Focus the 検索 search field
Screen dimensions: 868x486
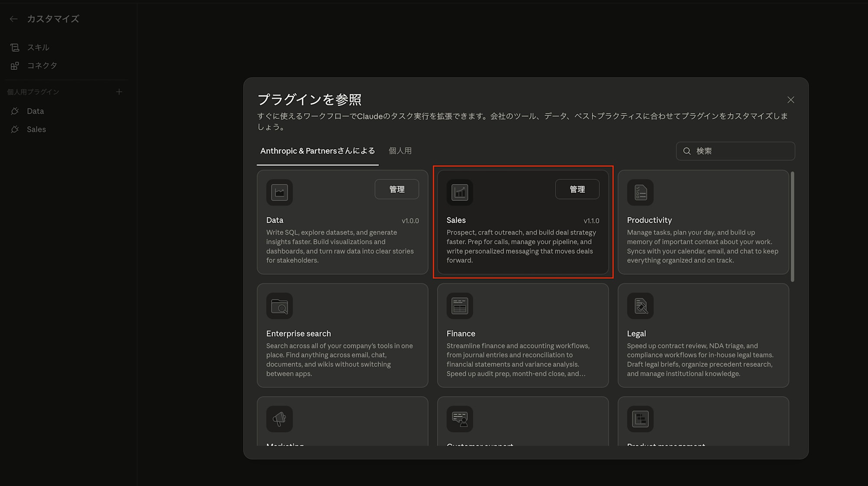click(742, 151)
